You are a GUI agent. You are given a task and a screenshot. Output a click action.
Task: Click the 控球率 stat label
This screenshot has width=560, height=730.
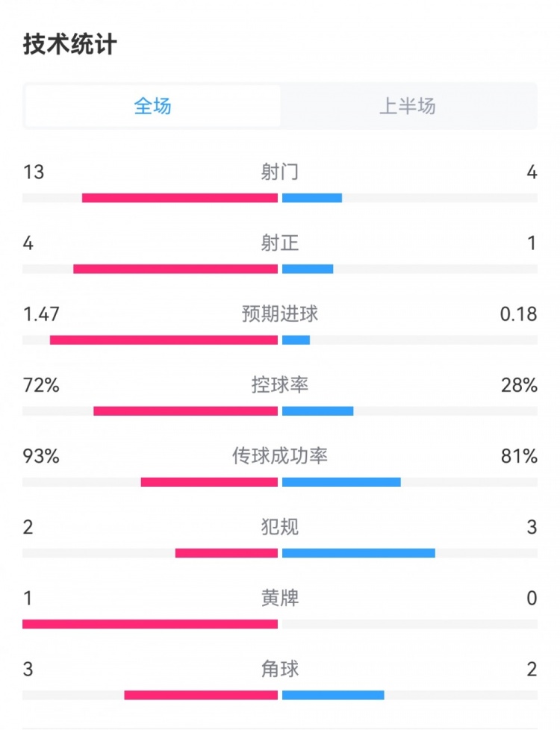280,385
